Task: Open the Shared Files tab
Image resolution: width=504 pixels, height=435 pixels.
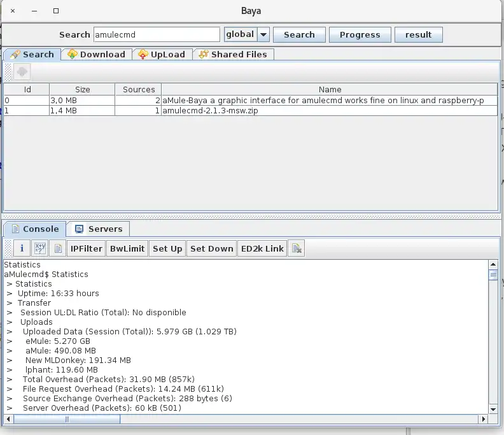Action: [x=233, y=54]
